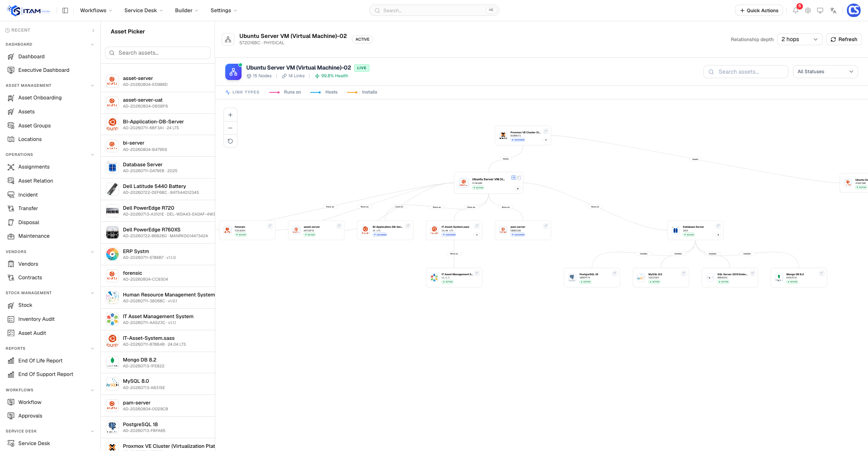Focus the graph Search assets field

(745, 71)
